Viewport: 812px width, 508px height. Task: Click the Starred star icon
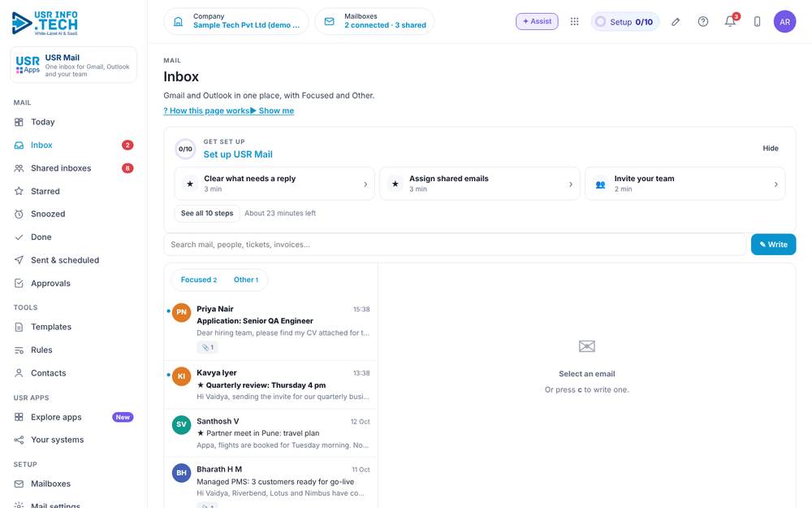click(19, 191)
